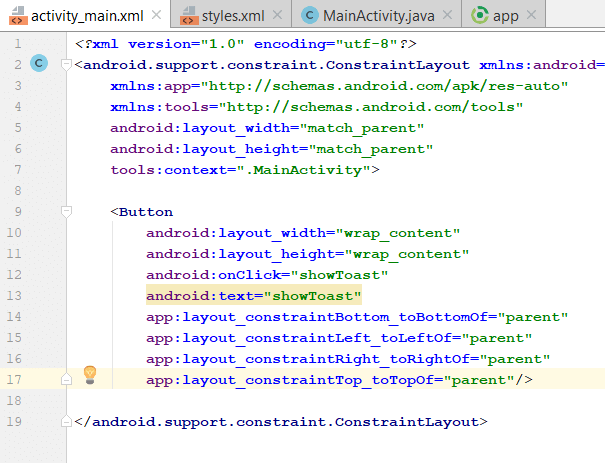Switch to the app tab
The width and height of the screenshot is (605, 463).
[x=505, y=16]
